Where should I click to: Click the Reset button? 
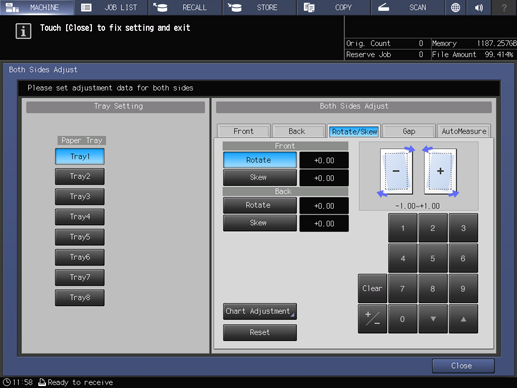click(260, 332)
